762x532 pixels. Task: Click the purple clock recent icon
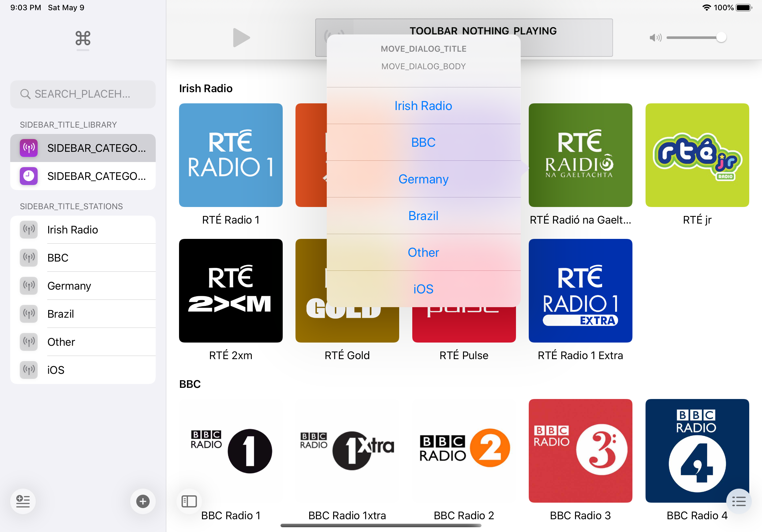point(29,176)
